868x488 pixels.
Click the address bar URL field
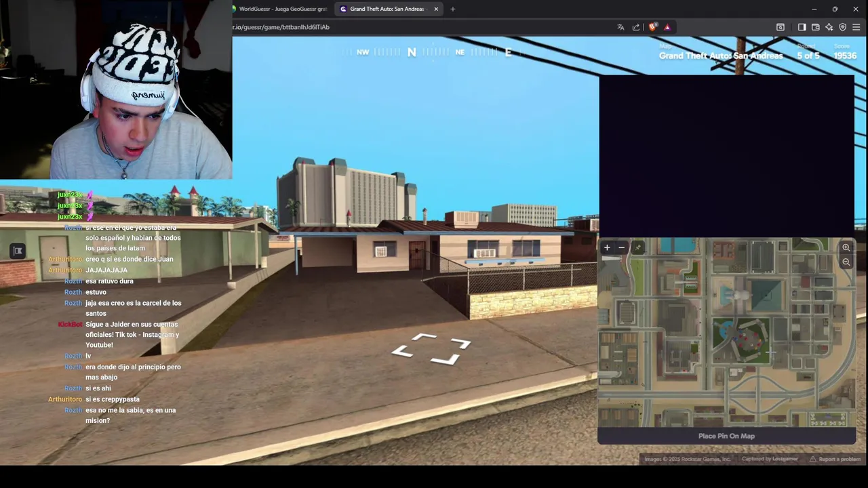coord(420,27)
